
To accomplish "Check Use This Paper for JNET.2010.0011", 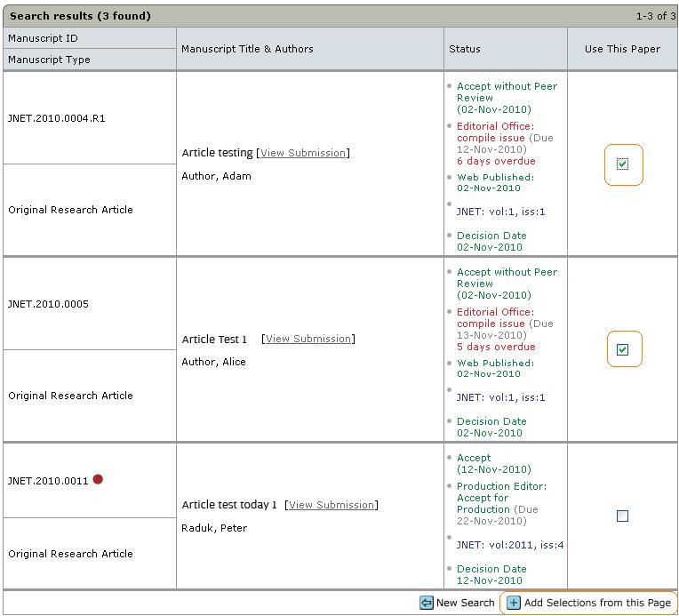I will (622, 516).
